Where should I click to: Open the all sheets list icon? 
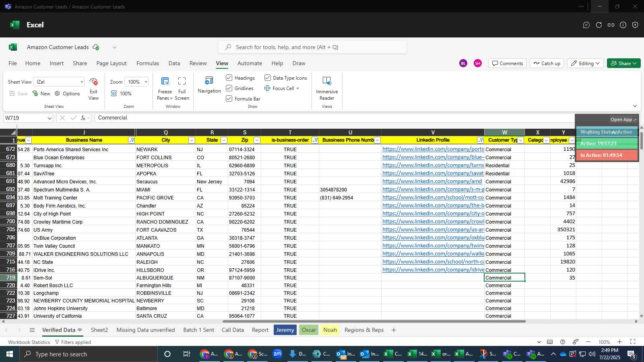coord(32,330)
